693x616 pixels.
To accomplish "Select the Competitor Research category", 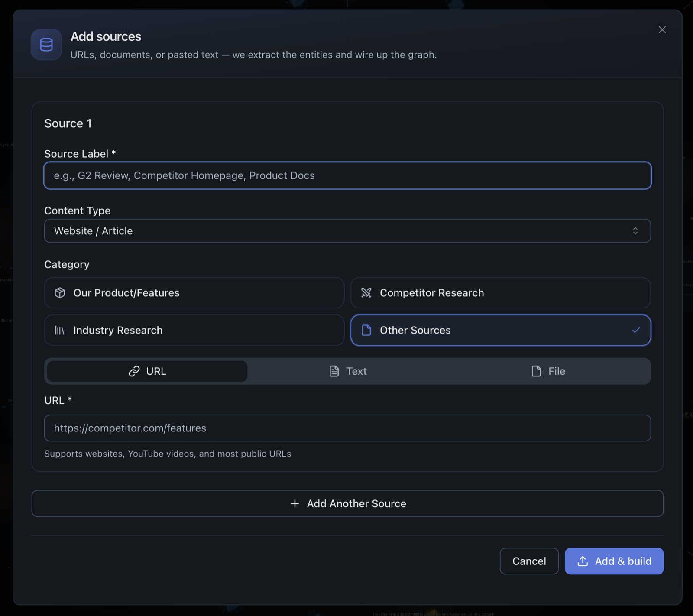I will coord(501,293).
